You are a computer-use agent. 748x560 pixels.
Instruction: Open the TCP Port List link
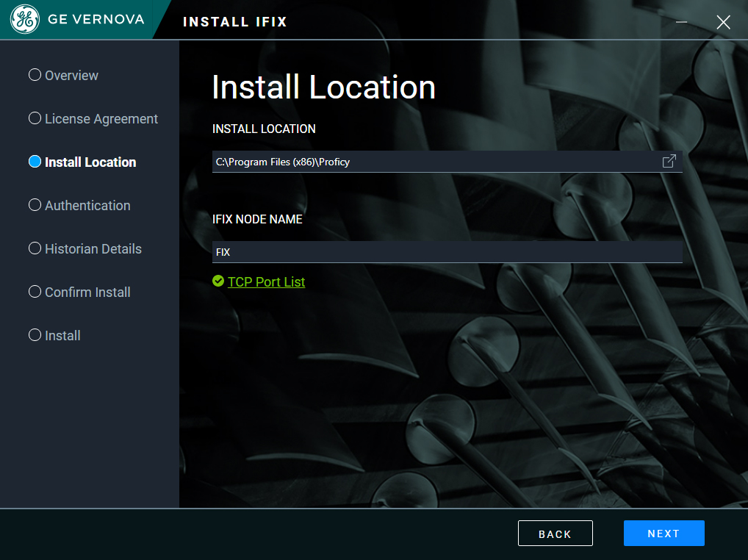[266, 282]
